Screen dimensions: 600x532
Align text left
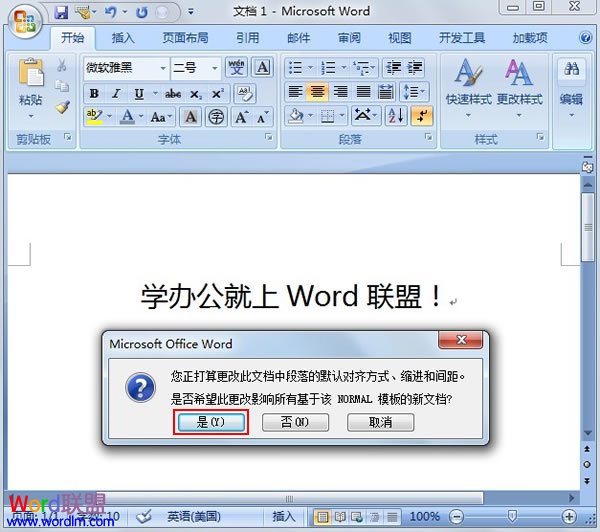click(x=295, y=92)
